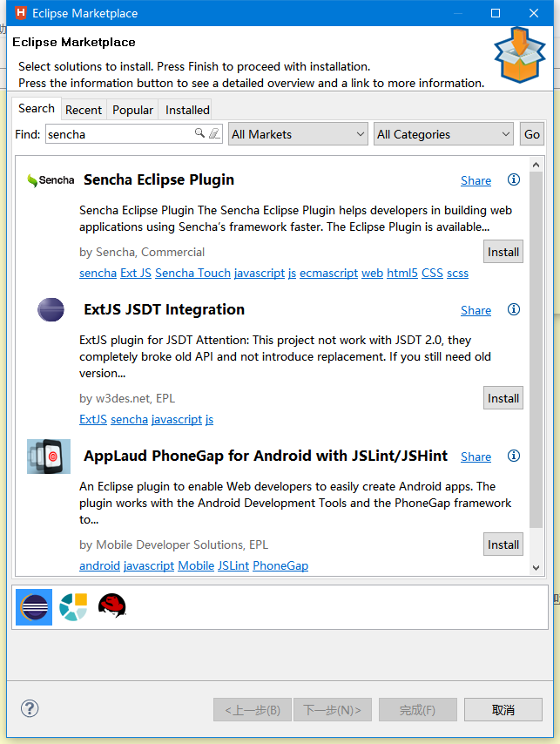Click the 取消 cancel button

click(x=503, y=710)
